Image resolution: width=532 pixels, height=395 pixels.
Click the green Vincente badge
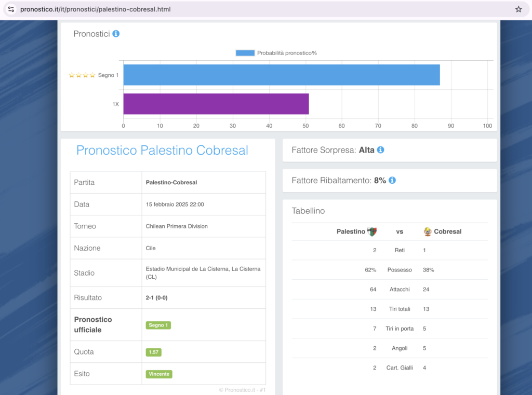coord(159,374)
